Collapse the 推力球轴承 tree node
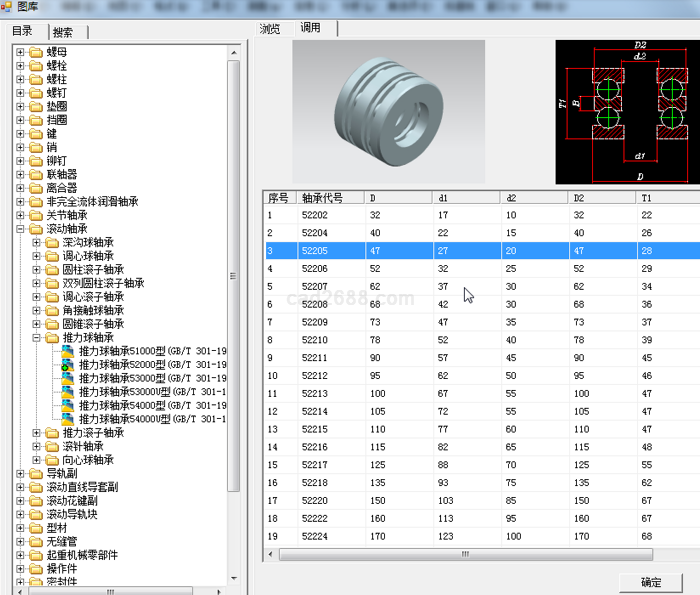700x595 pixels. 37,338
